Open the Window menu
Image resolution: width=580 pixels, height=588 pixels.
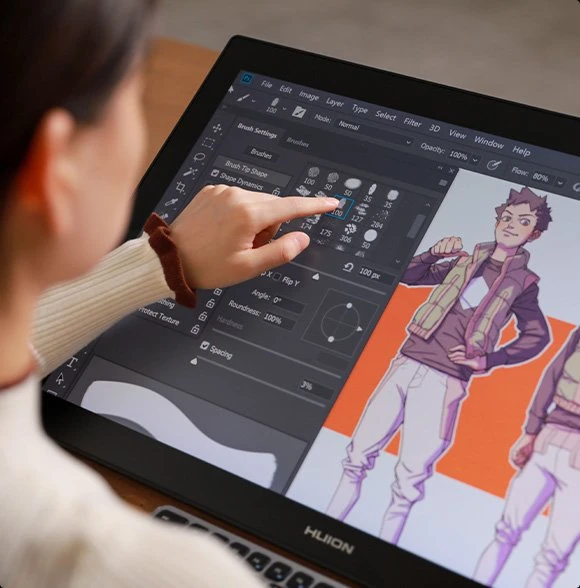point(489,142)
